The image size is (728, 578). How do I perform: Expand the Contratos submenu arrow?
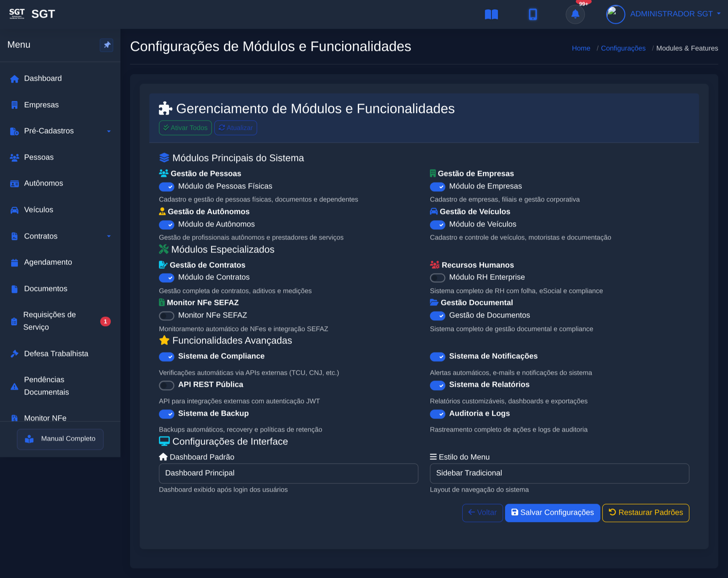tap(109, 236)
